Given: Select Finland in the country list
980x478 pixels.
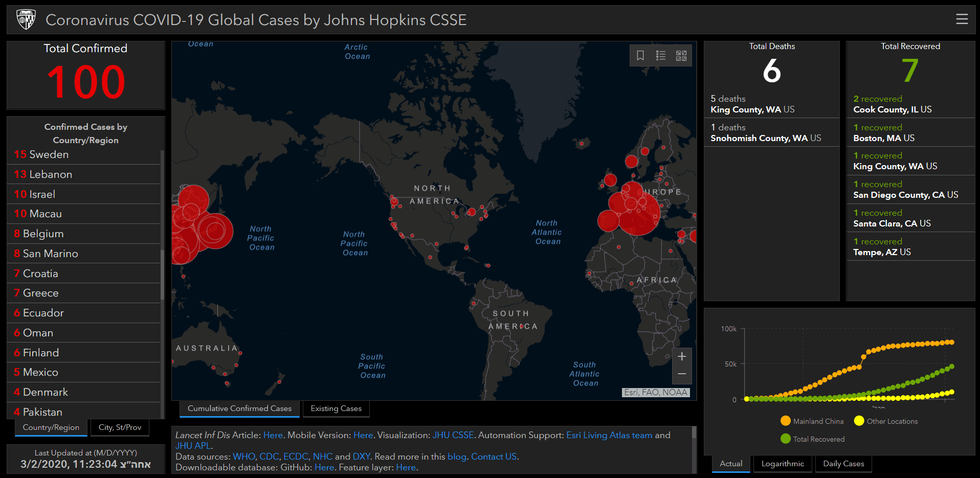Looking at the screenshot, I should (84, 353).
